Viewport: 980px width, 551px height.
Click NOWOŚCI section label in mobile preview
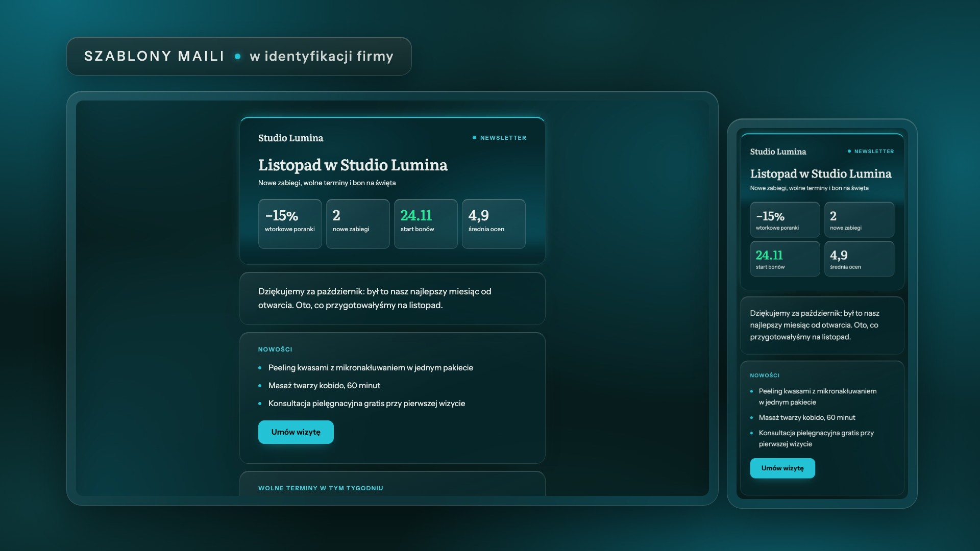765,375
